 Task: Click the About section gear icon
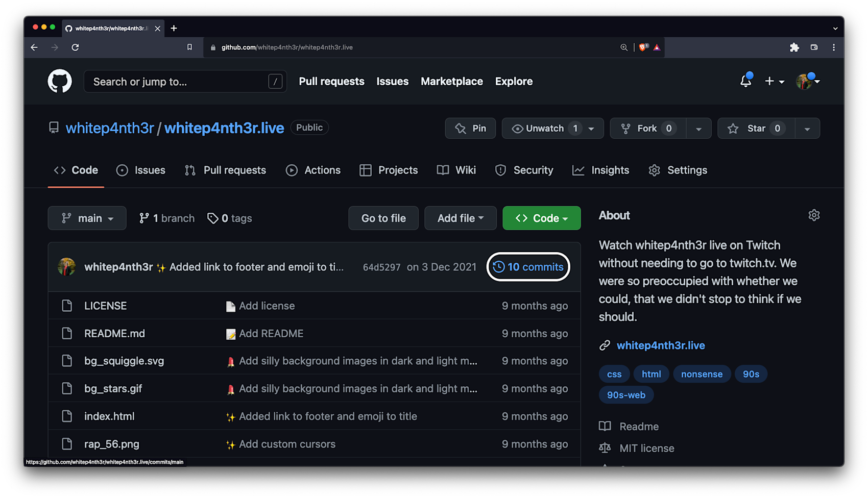coord(814,215)
